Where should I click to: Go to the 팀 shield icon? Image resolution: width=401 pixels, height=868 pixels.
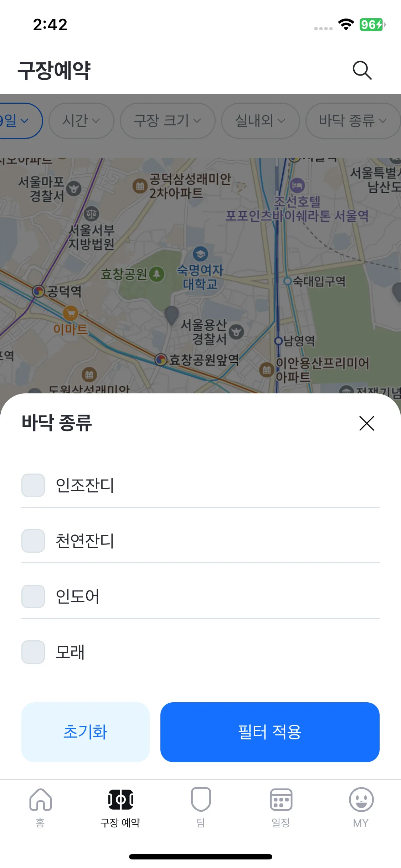point(201,799)
